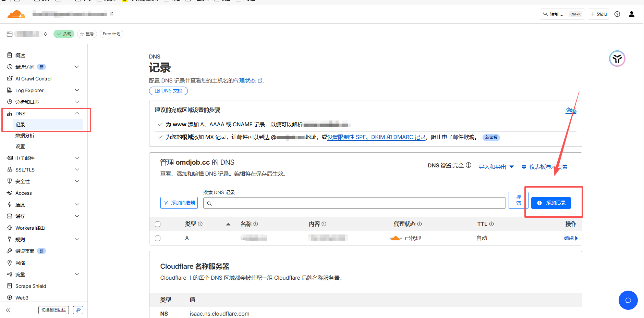Open the 导入和导出 dropdown
Viewport: 644px width, 318px height.
pos(496,167)
